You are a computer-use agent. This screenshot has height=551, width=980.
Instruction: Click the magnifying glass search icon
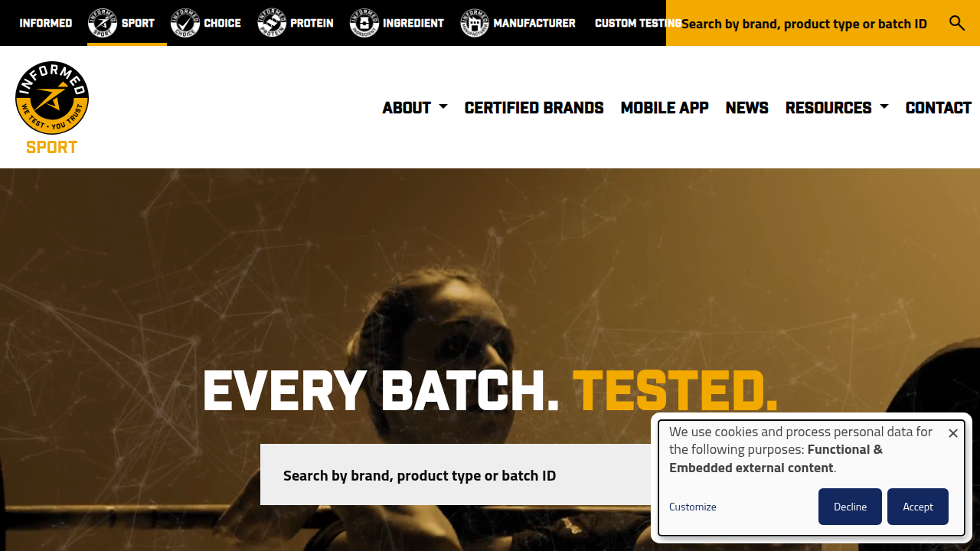click(x=957, y=23)
